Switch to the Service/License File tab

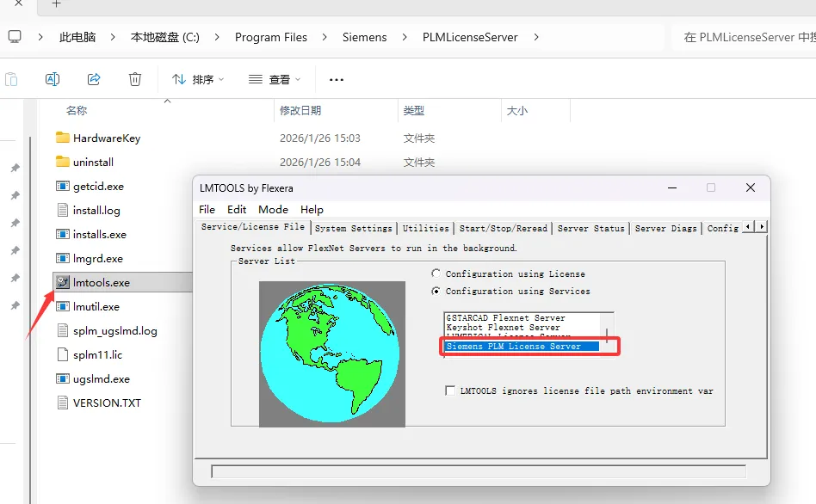(253, 227)
